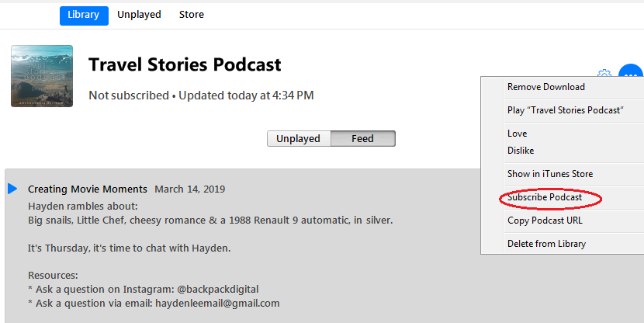Select Play "Travel Stories Podcast" menu item
The height and width of the screenshot is (323, 644).
tap(565, 110)
